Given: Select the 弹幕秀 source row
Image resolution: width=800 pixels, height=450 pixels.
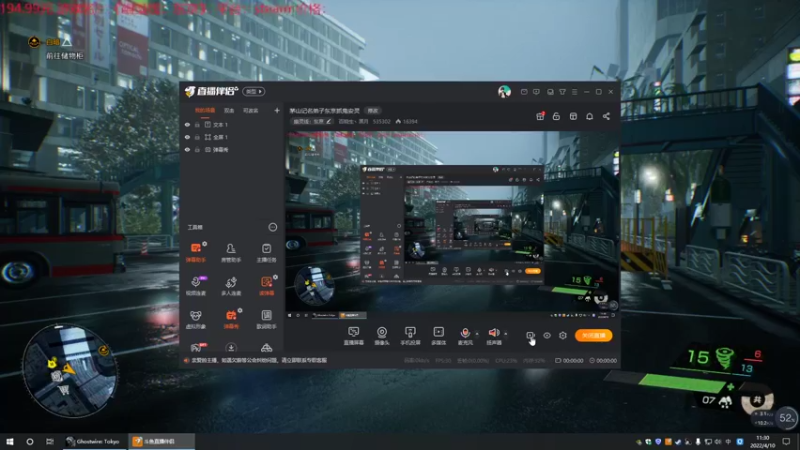Looking at the screenshot, I should click(232, 150).
